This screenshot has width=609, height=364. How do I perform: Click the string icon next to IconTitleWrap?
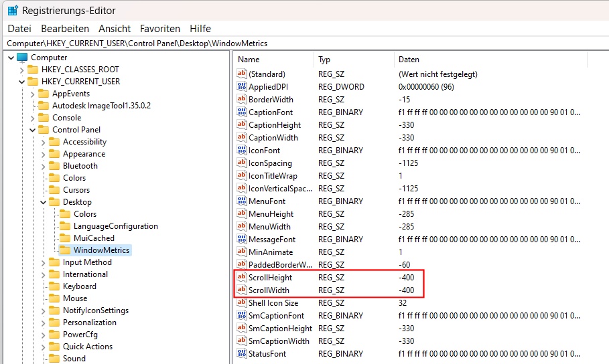pyautogui.click(x=242, y=176)
